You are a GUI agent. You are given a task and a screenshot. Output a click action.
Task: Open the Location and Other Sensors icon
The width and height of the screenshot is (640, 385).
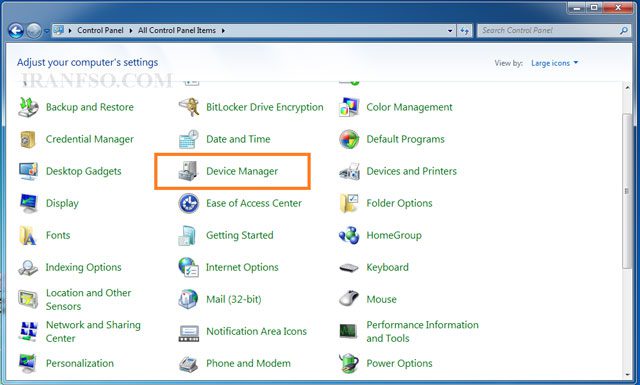coord(28,299)
